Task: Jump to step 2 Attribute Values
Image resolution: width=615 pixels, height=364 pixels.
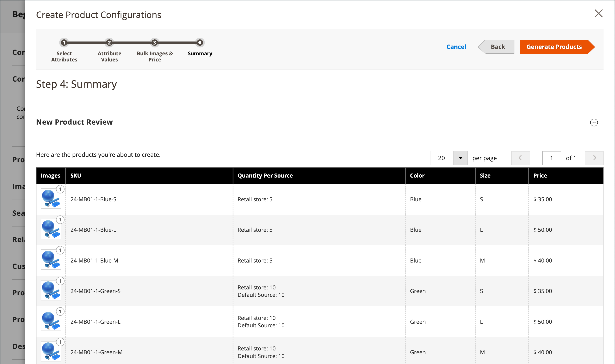Action: [109, 43]
